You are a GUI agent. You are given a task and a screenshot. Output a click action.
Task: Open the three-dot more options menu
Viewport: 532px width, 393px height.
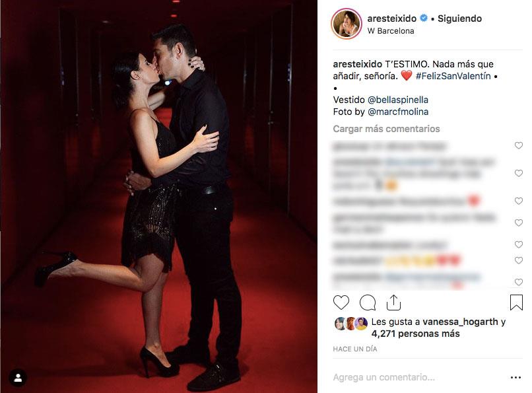[x=515, y=377]
